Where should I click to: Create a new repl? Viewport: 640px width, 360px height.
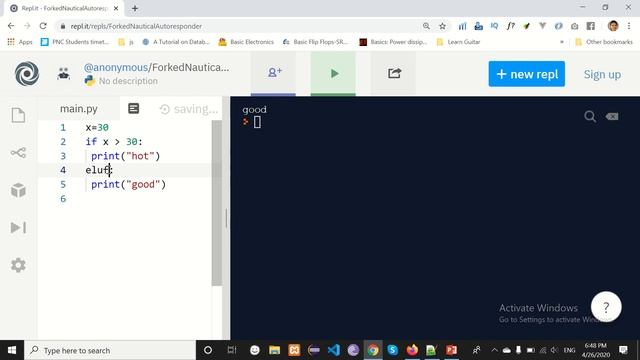pyautogui.click(x=527, y=74)
